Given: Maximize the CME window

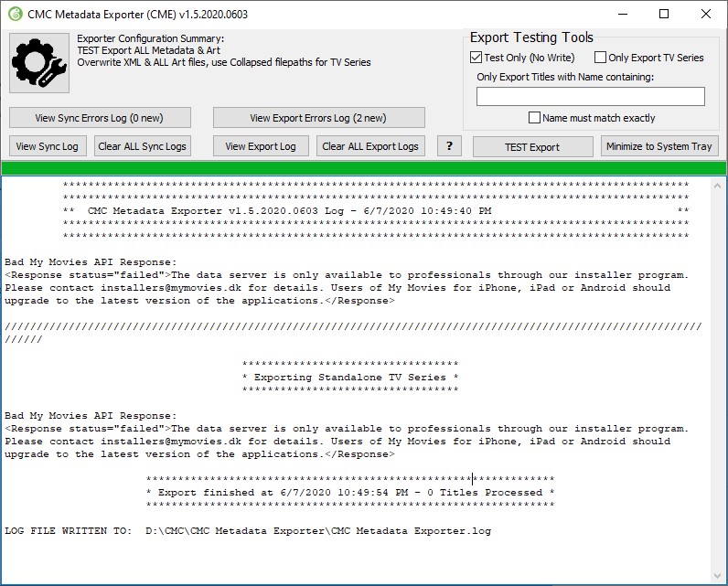Looking at the screenshot, I should pos(664,14).
